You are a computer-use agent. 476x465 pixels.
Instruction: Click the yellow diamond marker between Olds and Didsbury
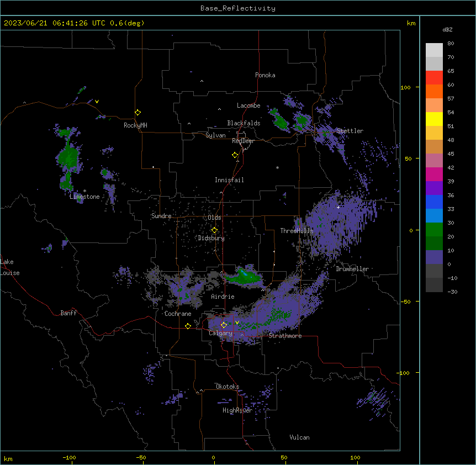point(214,230)
